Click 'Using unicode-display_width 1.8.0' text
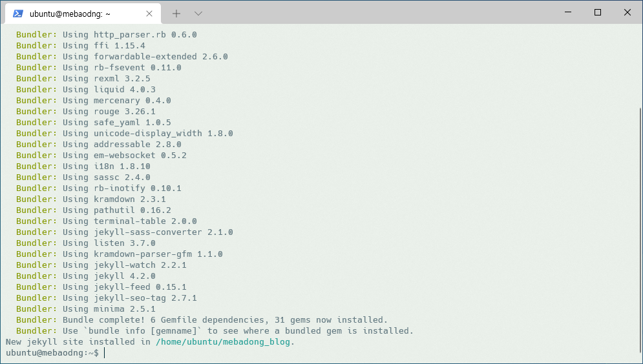This screenshot has width=643, height=364. (x=147, y=133)
